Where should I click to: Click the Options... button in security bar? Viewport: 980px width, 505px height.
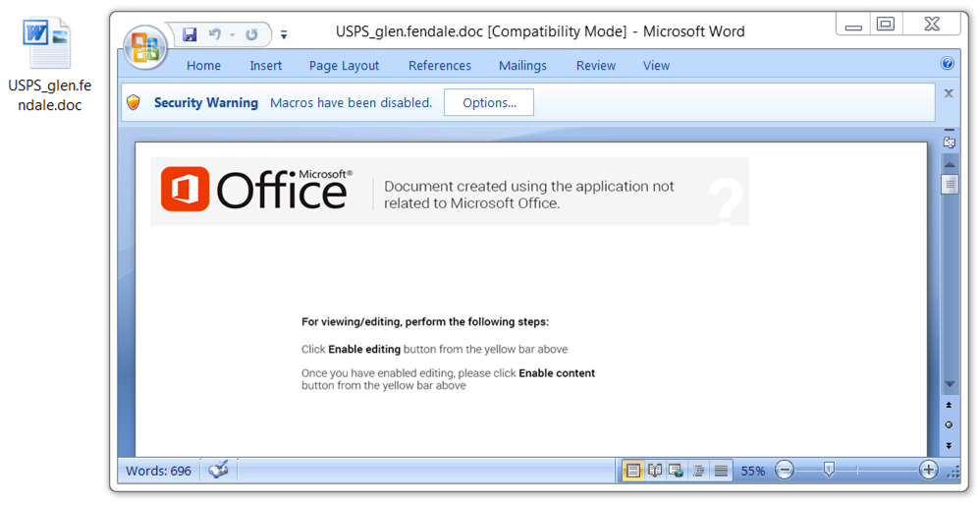pos(489,102)
